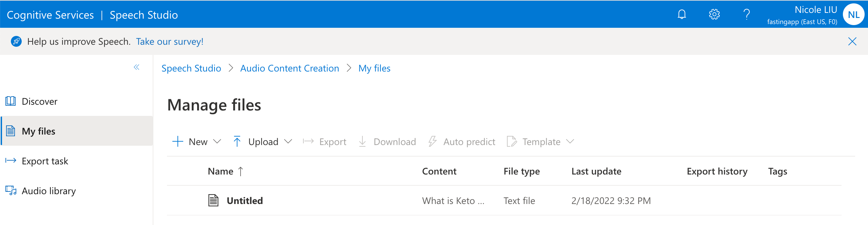Sort by Content column header
This screenshot has width=868, height=225.
coord(439,171)
